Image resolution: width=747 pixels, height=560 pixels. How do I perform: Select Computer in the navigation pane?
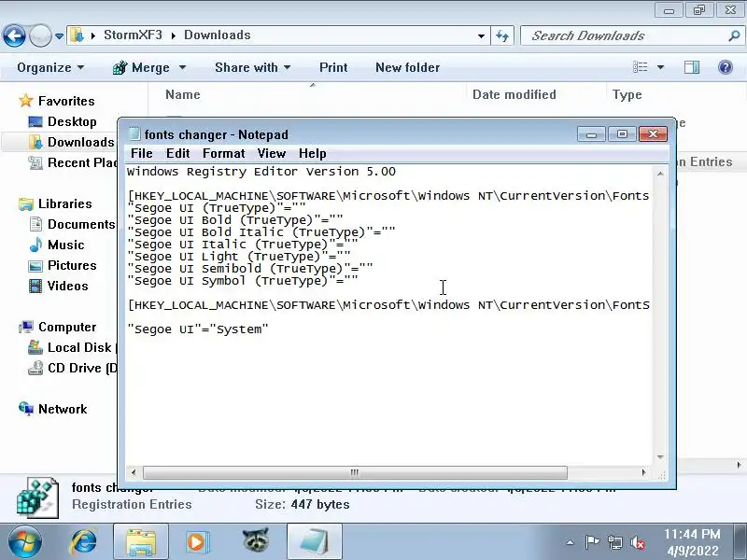tap(67, 327)
